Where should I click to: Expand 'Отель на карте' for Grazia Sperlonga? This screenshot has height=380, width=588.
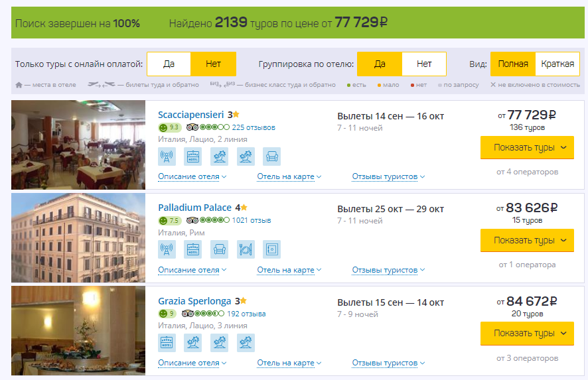coord(289,363)
